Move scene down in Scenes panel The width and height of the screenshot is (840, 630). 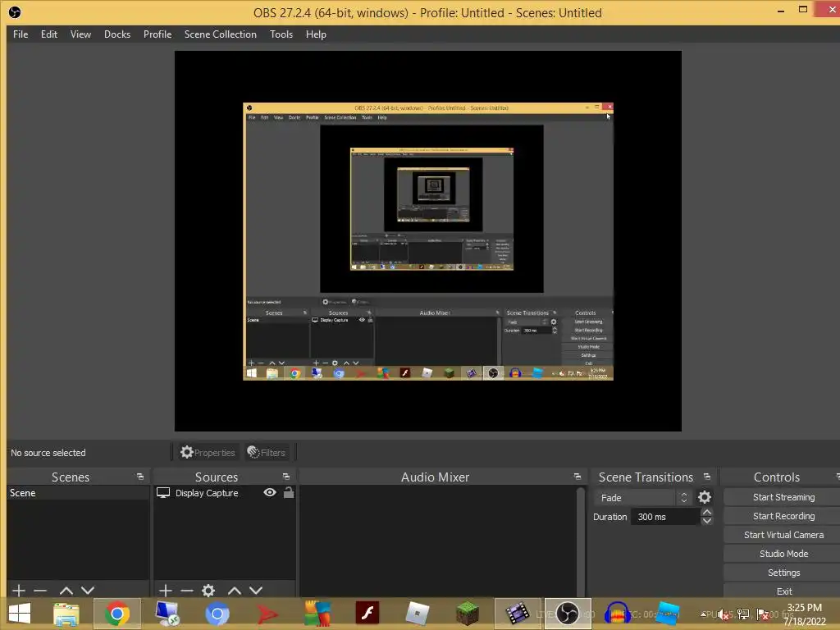88,591
